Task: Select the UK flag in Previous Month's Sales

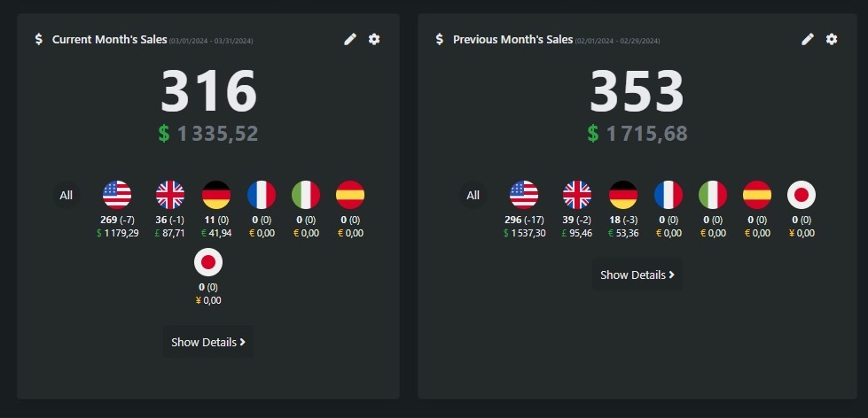Action: coord(577,195)
